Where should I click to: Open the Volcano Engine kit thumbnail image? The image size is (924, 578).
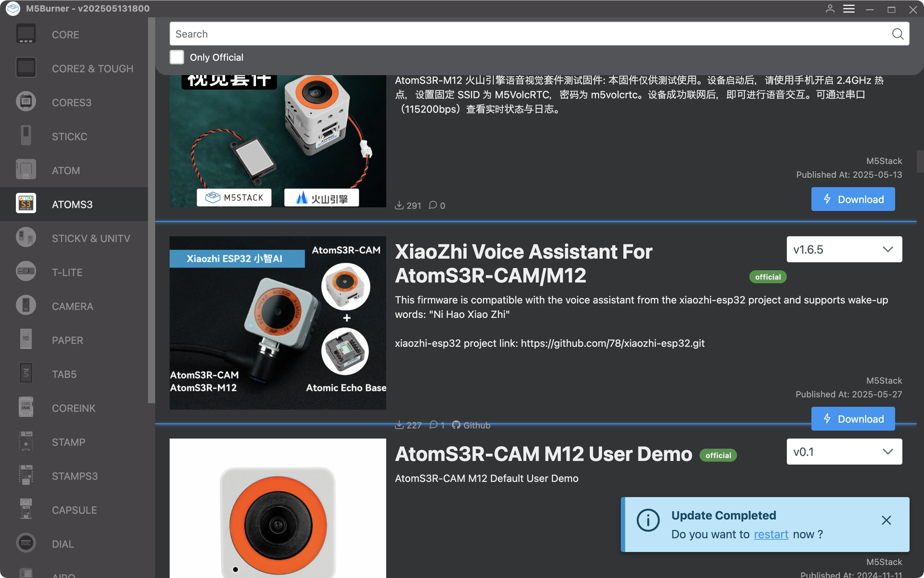click(x=278, y=141)
